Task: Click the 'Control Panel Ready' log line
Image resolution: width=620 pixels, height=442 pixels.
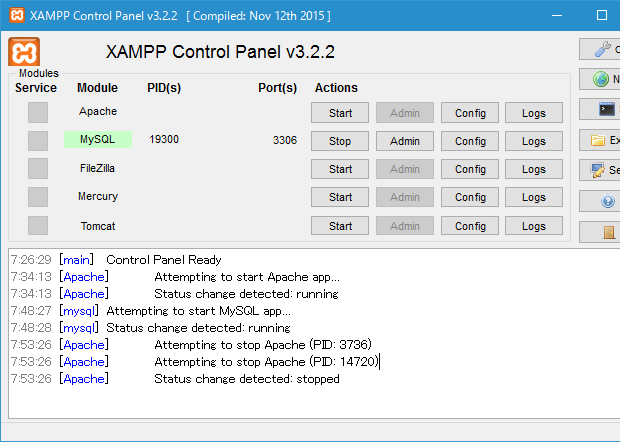Action: pos(164,260)
